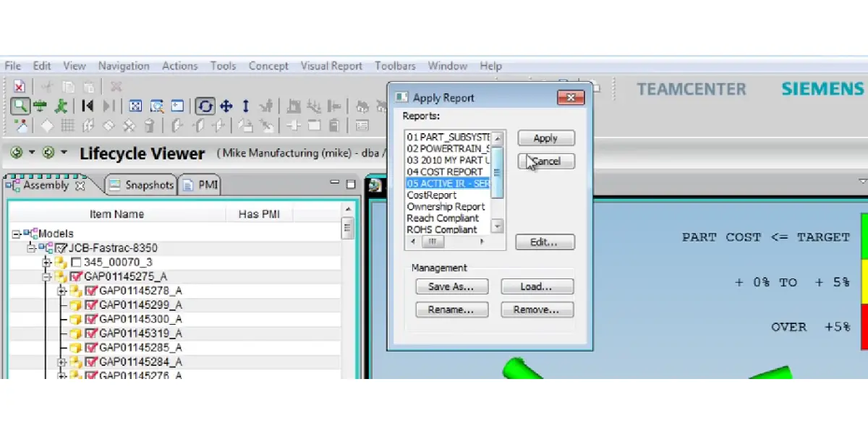Image resolution: width=868 pixels, height=434 pixels.
Task: Uncheck the GAP01145300_A checkbox
Action: [x=91, y=319]
